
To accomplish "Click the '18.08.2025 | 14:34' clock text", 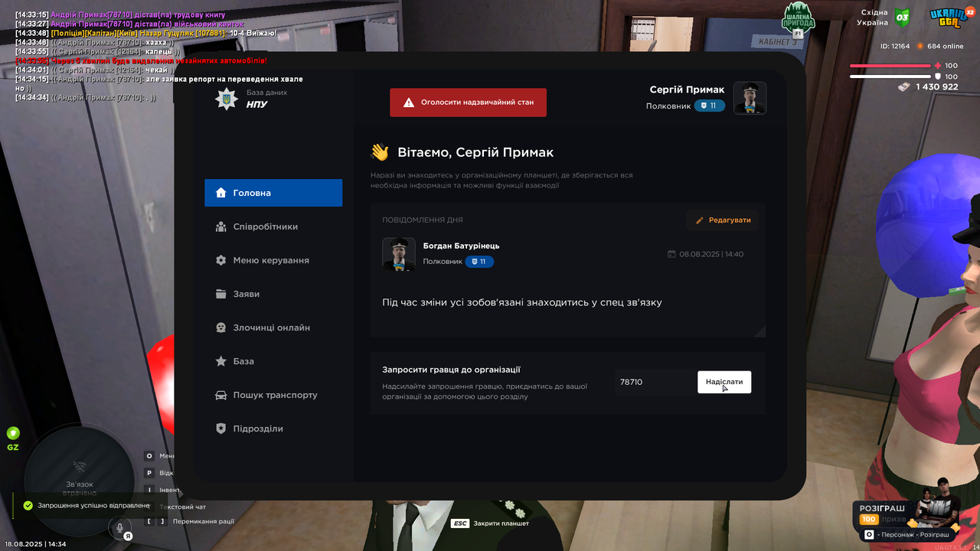I will (35, 544).
